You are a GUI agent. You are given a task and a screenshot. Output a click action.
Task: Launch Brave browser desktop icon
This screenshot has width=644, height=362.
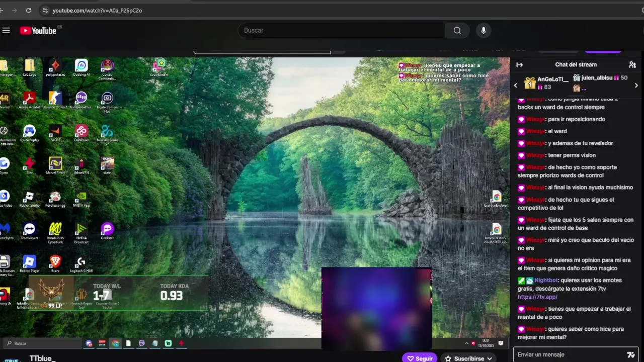point(55,264)
